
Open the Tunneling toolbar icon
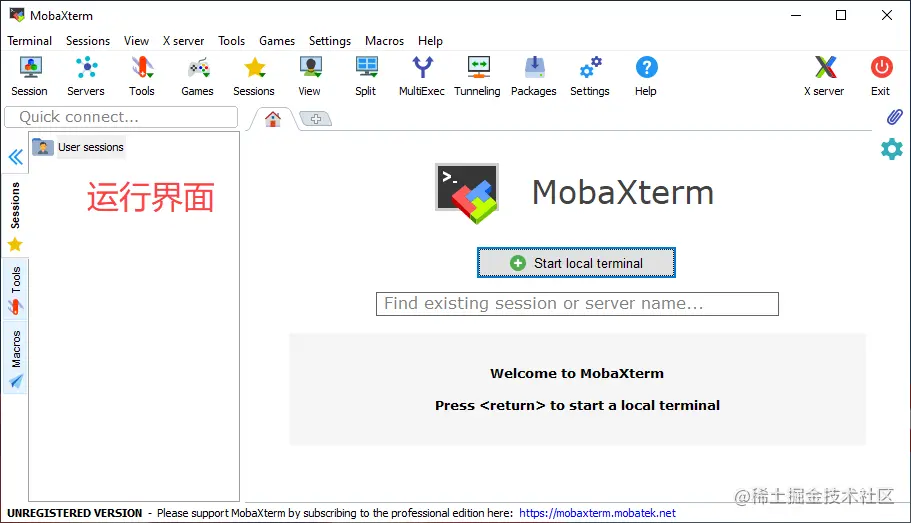click(x=478, y=76)
